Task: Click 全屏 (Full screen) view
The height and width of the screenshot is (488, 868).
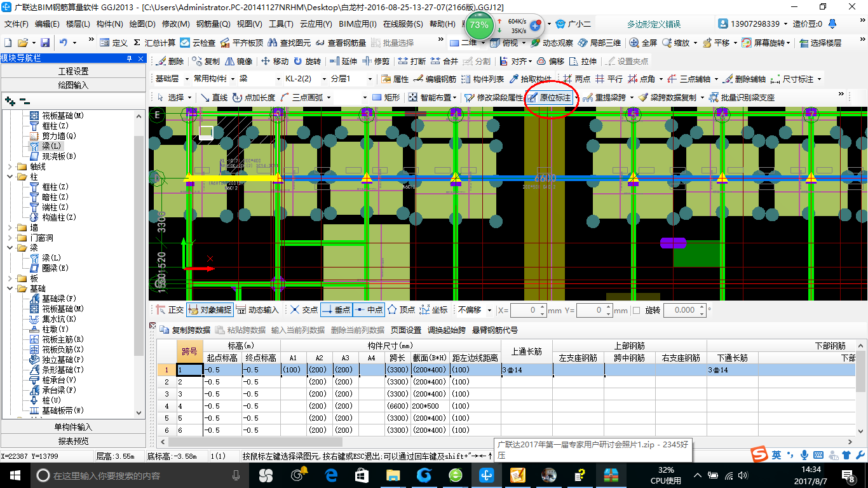Action: point(643,43)
